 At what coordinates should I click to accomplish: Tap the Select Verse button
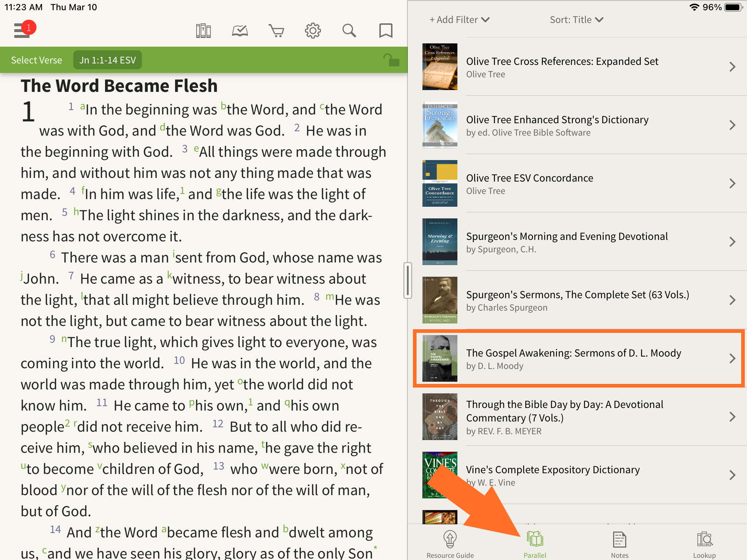click(x=36, y=60)
